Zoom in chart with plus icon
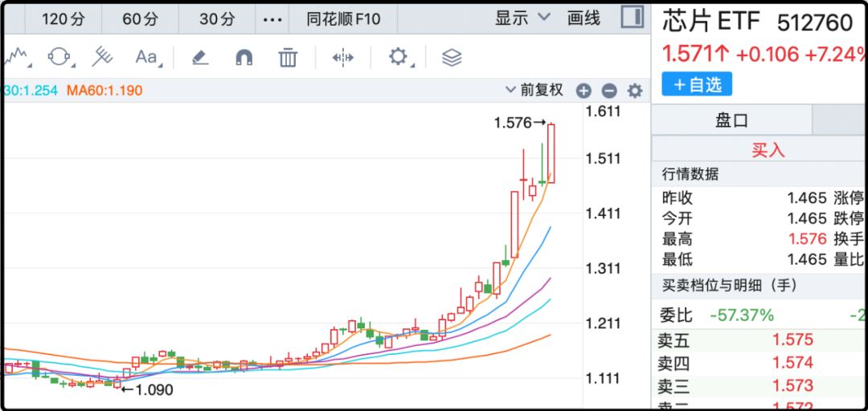The width and height of the screenshot is (868, 411). (583, 92)
